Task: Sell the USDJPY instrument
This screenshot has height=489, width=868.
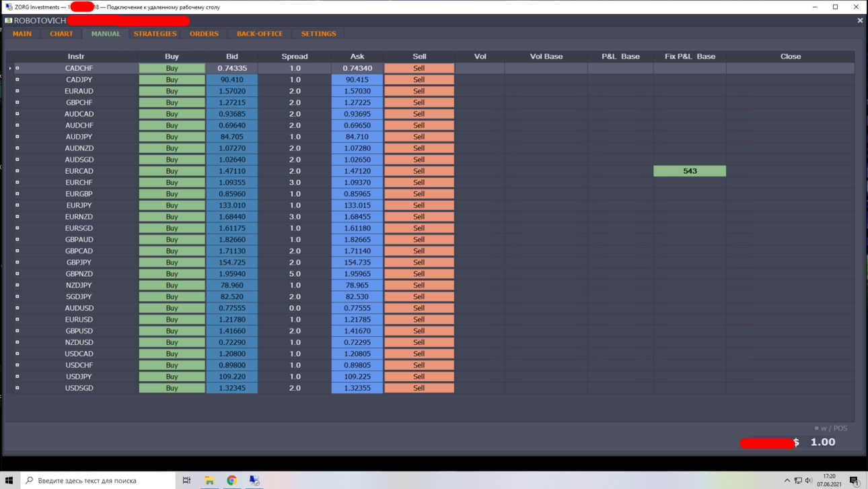Action: click(x=419, y=377)
